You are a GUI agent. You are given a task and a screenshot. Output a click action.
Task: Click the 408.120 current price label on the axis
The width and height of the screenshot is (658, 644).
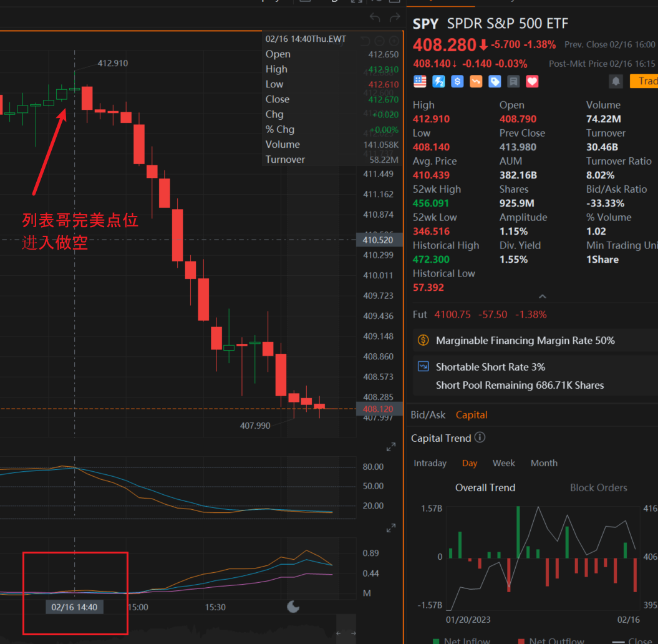click(x=379, y=409)
